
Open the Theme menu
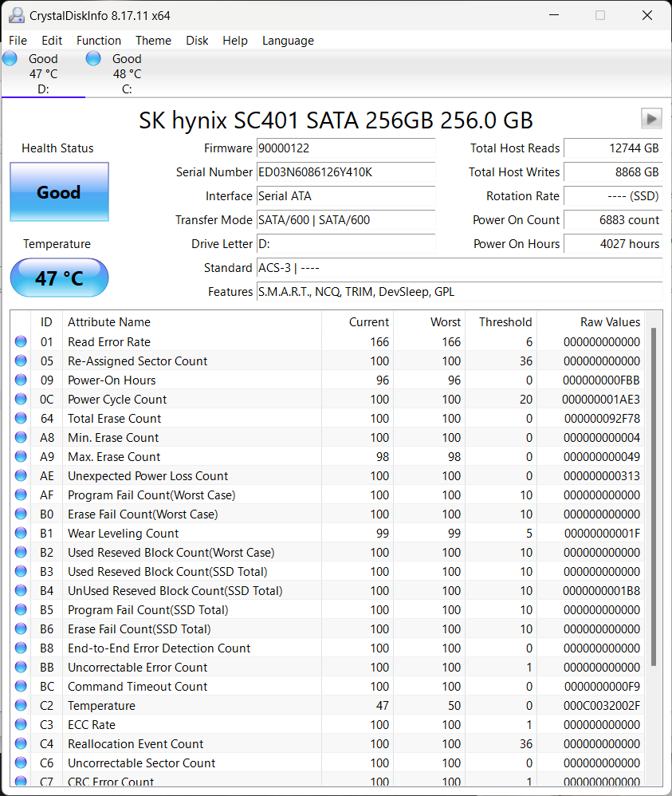tap(153, 41)
